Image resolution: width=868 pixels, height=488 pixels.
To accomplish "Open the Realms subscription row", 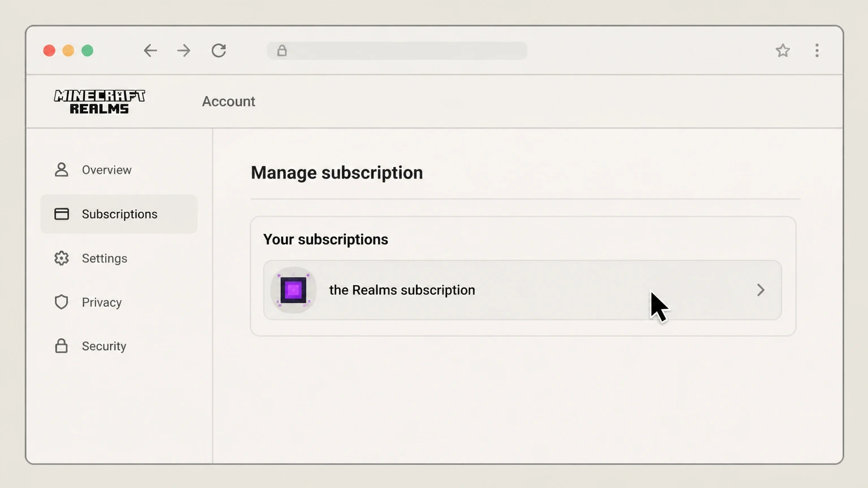I will click(x=523, y=290).
